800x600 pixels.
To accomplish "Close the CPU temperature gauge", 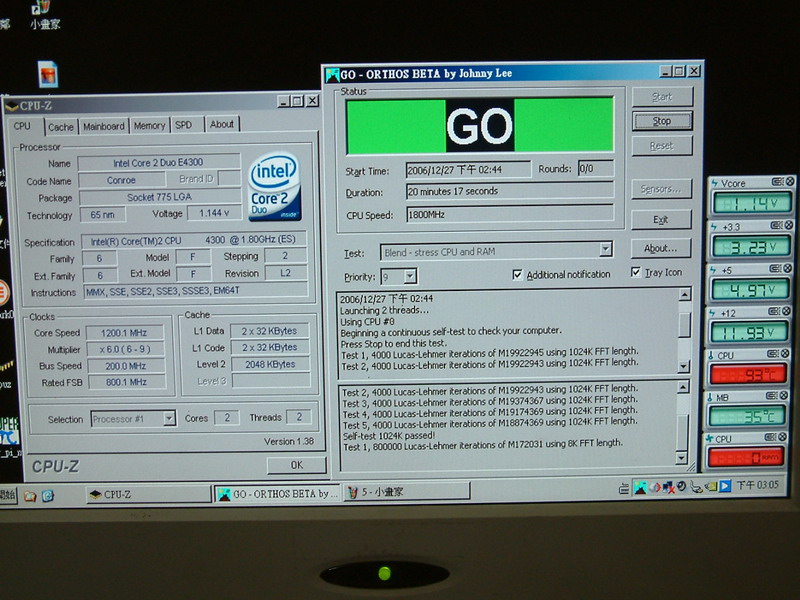I will 785,353.
